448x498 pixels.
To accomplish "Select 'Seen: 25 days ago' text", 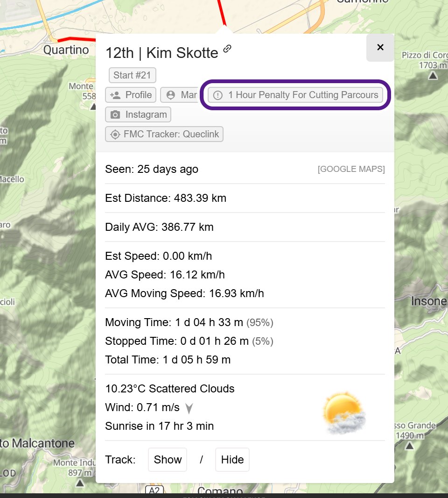I will (152, 169).
